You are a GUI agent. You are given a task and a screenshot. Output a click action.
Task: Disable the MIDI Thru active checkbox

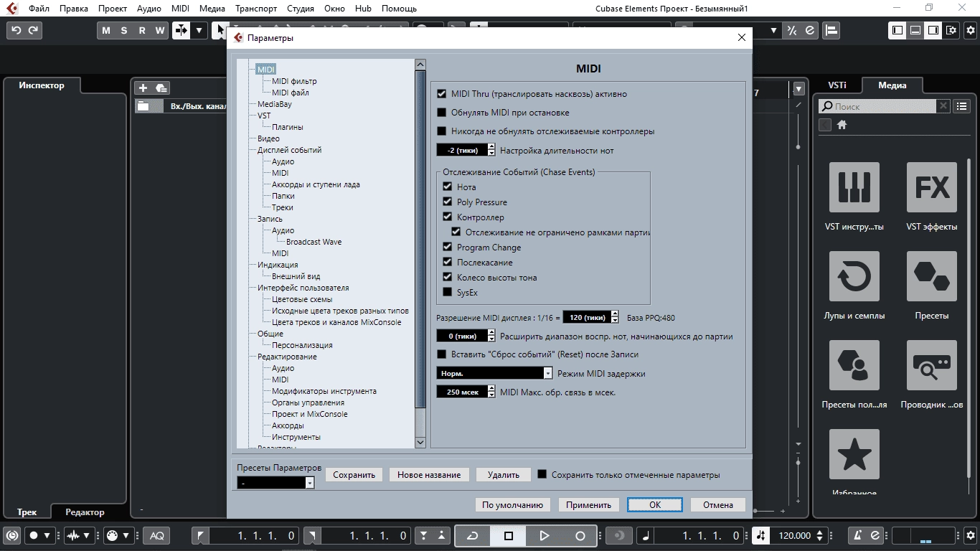[442, 94]
